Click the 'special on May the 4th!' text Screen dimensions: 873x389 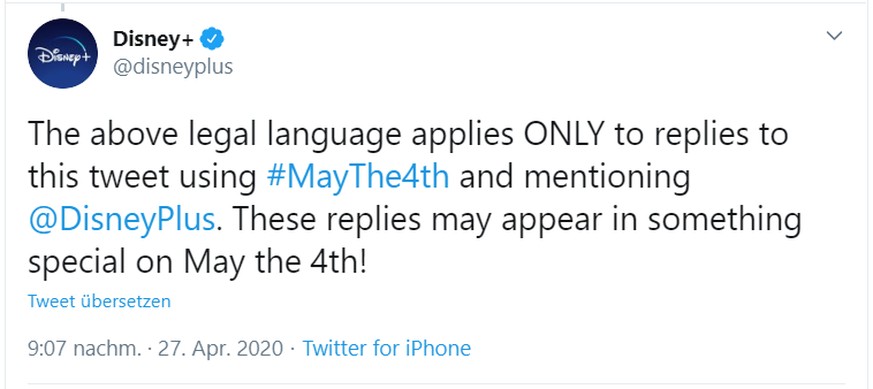tap(198, 262)
